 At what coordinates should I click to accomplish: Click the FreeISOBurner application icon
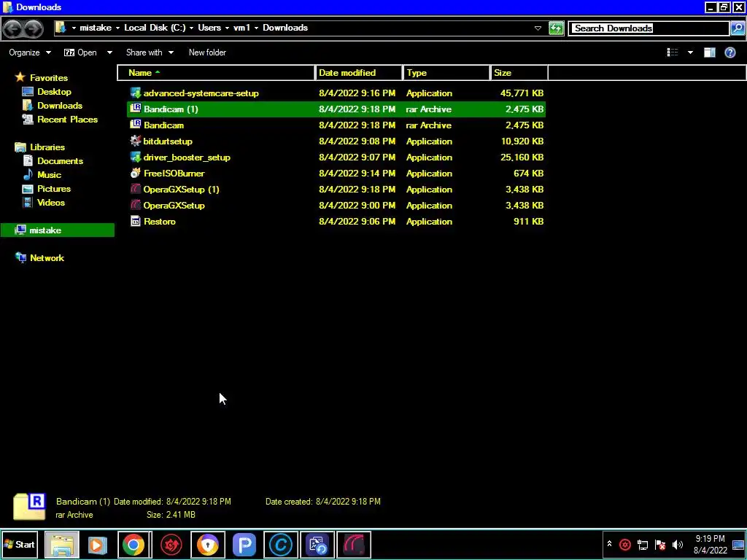coord(136,173)
